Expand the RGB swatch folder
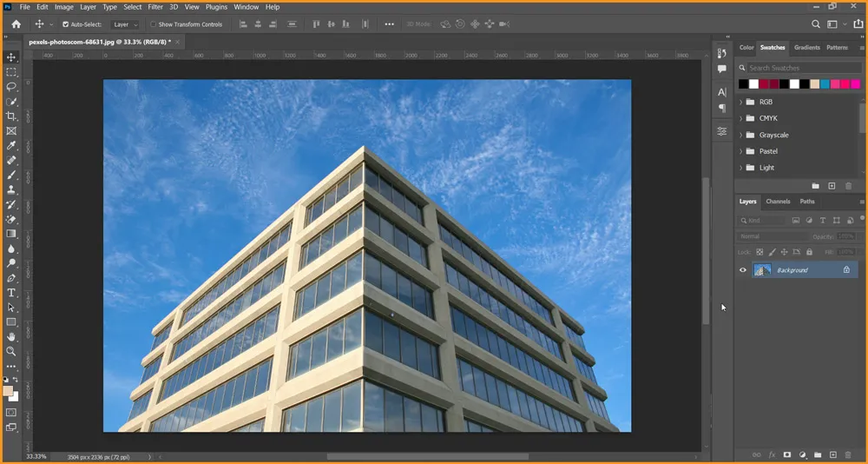Viewport: 868px width, 464px height. (x=741, y=102)
